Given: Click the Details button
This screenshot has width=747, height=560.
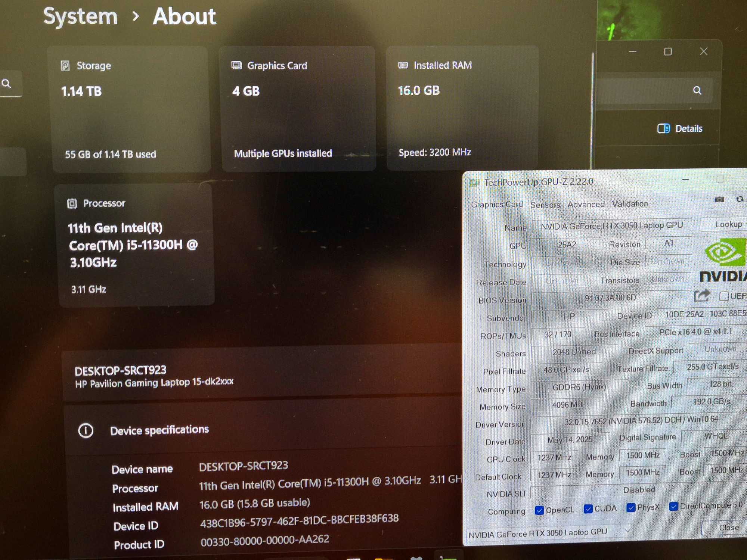Looking at the screenshot, I should pyautogui.click(x=680, y=129).
